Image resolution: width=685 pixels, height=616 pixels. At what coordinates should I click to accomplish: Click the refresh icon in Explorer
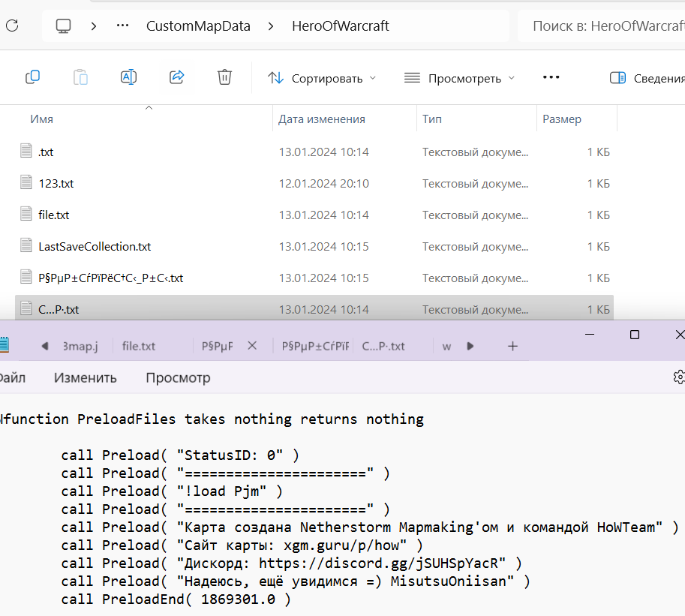[12, 26]
